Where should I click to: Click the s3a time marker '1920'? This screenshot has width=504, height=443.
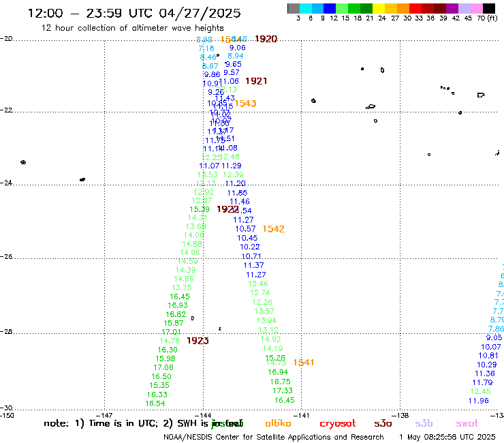tap(266, 39)
